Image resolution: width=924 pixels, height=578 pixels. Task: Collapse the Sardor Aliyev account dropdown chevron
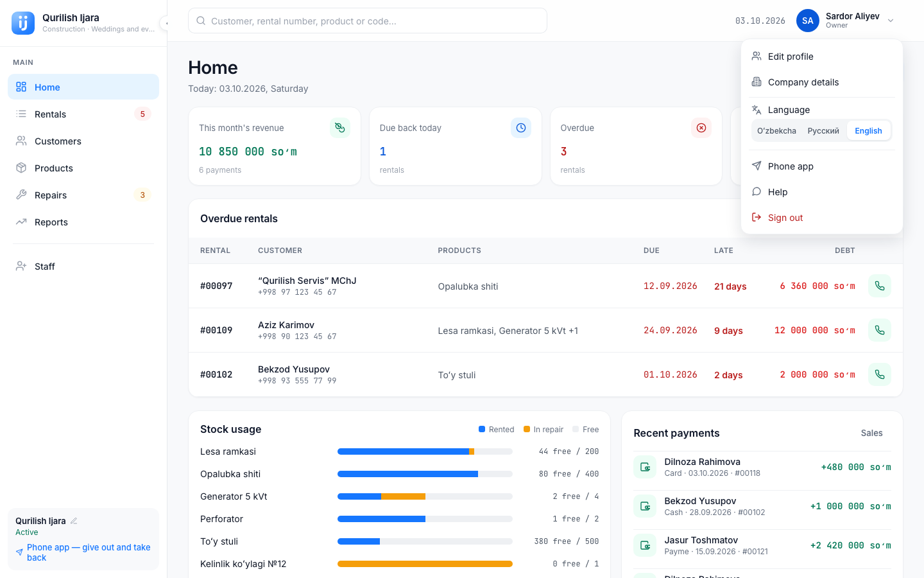[891, 21]
